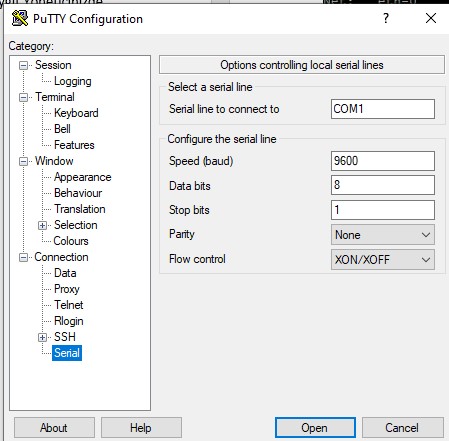Image resolution: width=449 pixels, height=441 pixels.
Task: Select the Selection category
Action: (x=76, y=225)
